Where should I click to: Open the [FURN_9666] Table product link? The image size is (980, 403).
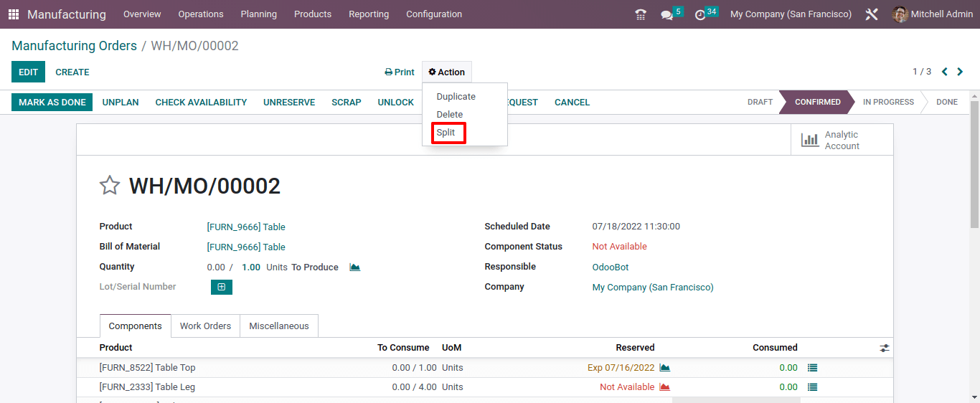246,227
